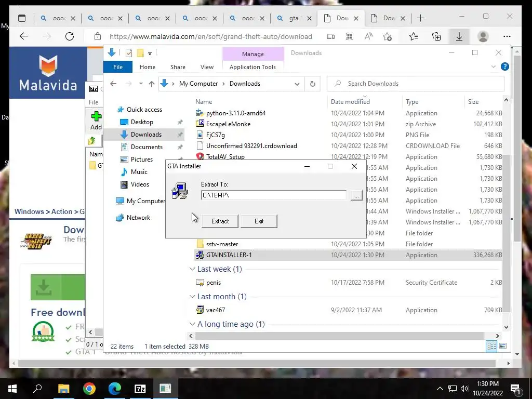
Task: Select the vac467 application icon
Action: pos(200,310)
